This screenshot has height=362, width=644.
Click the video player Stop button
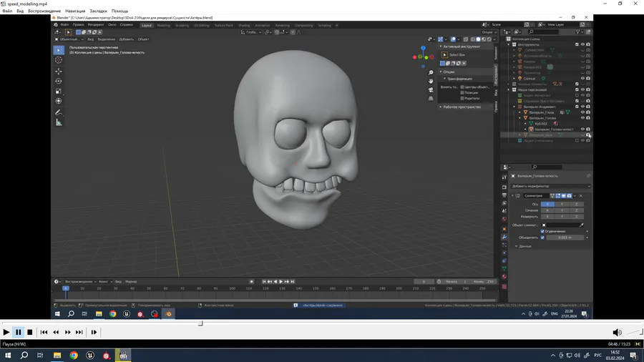coord(30,332)
